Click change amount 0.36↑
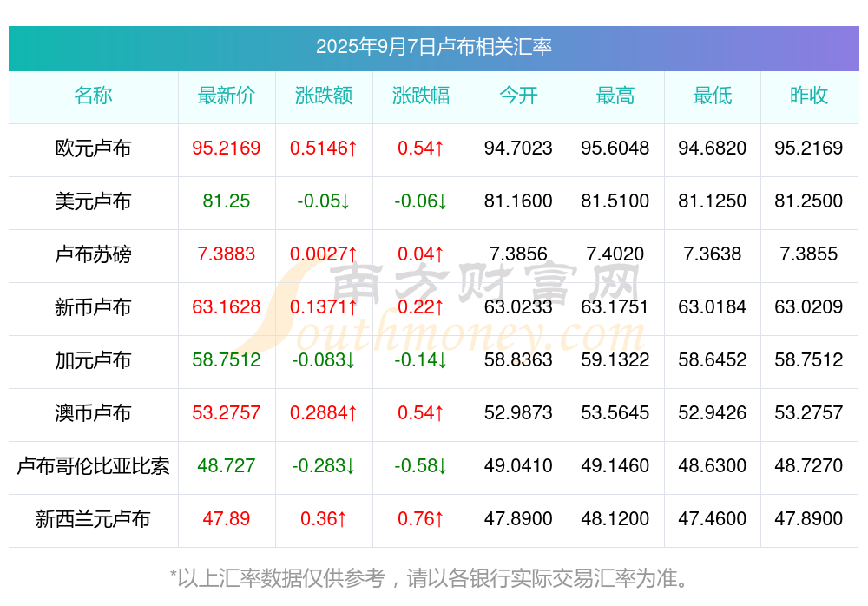Screen dimensions: 868x606 (x=324, y=518)
